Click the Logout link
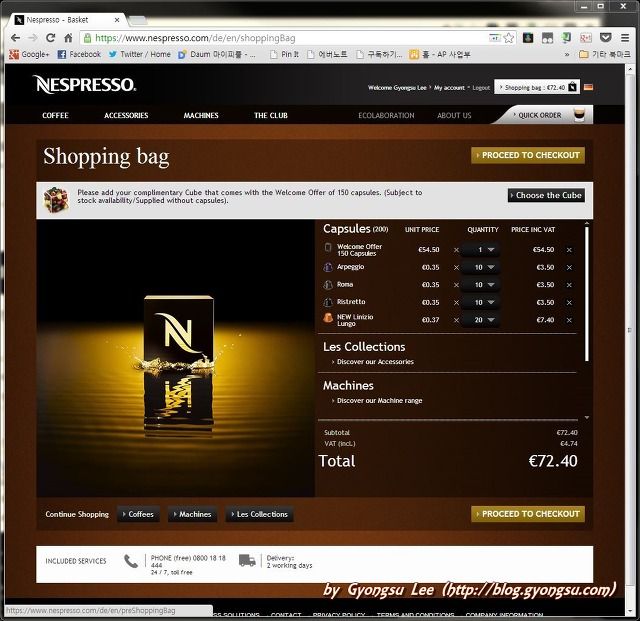 [481, 87]
